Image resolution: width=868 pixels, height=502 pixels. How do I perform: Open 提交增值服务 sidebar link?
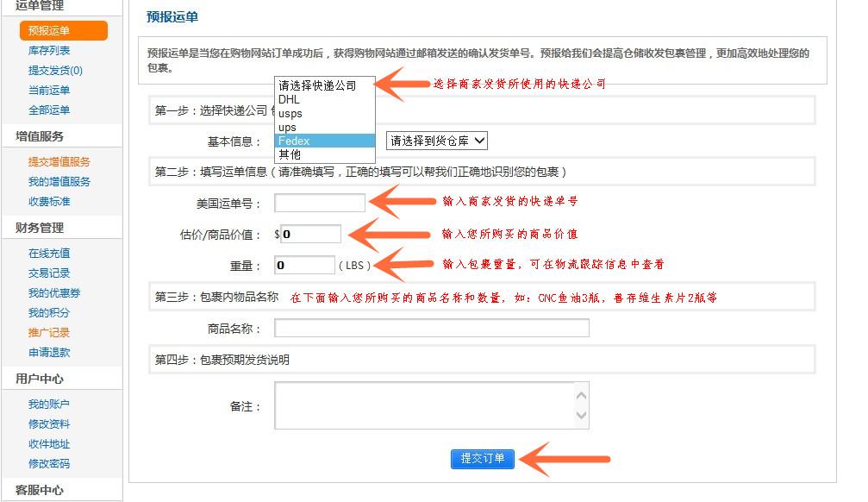point(59,162)
